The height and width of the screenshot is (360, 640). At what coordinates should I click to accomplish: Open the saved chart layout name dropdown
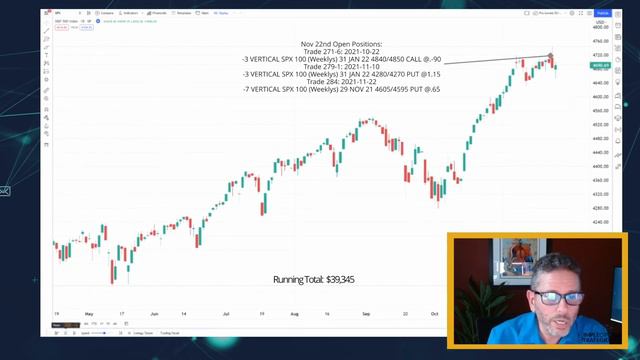tap(550, 13)
